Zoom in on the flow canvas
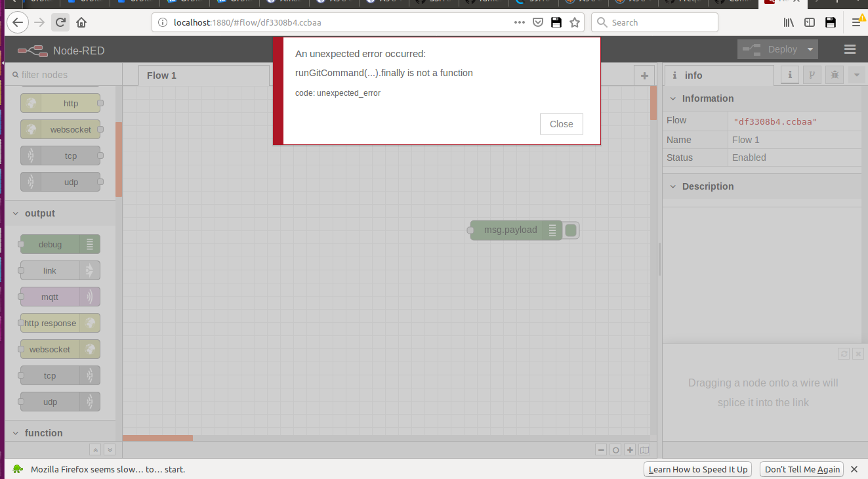 (x=630, y=449)
